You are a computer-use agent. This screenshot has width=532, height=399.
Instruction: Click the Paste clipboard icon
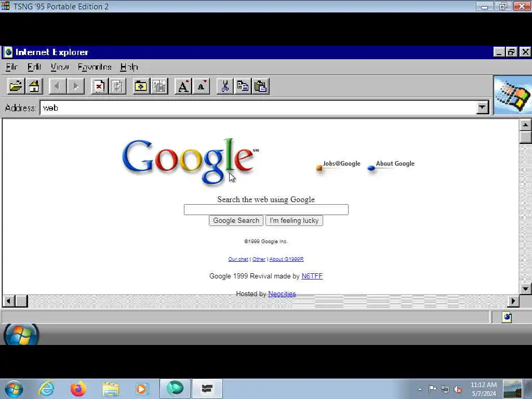(x=261, y=86)
